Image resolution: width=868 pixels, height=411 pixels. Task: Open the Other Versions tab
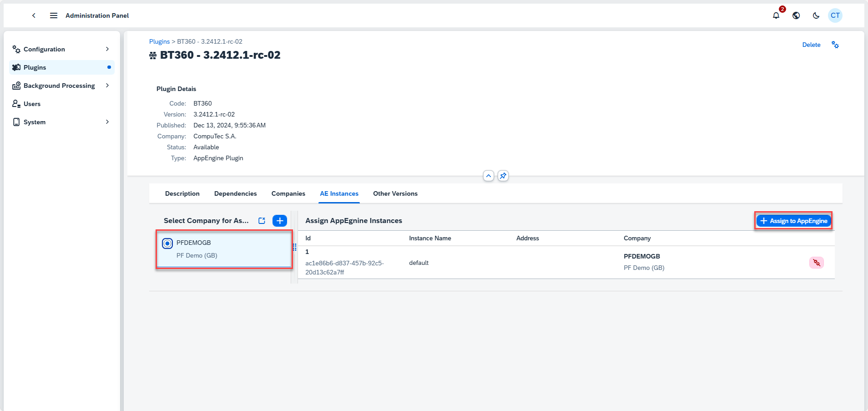point(395,193)
